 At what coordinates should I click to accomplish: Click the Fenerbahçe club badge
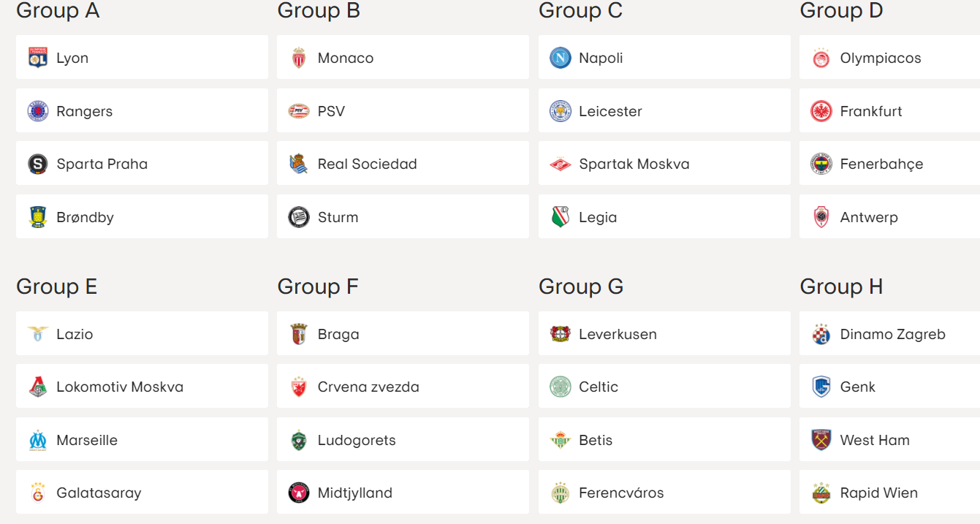click(821, 164)
